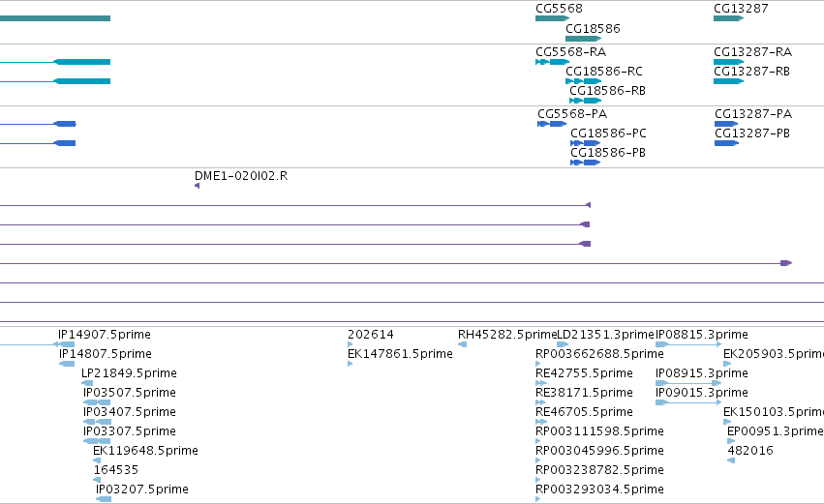
Task: Click the RP003238782.5prime arrowhead
Action: point(538,480)
